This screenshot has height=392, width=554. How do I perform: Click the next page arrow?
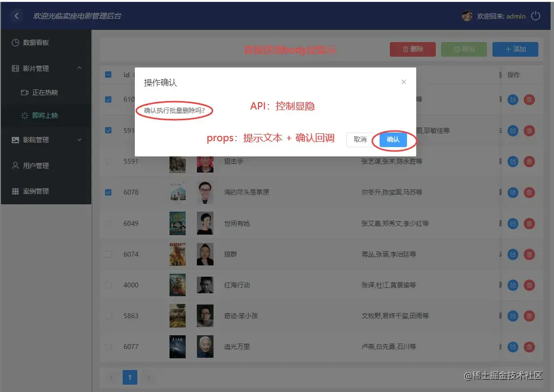click(149, 377)
